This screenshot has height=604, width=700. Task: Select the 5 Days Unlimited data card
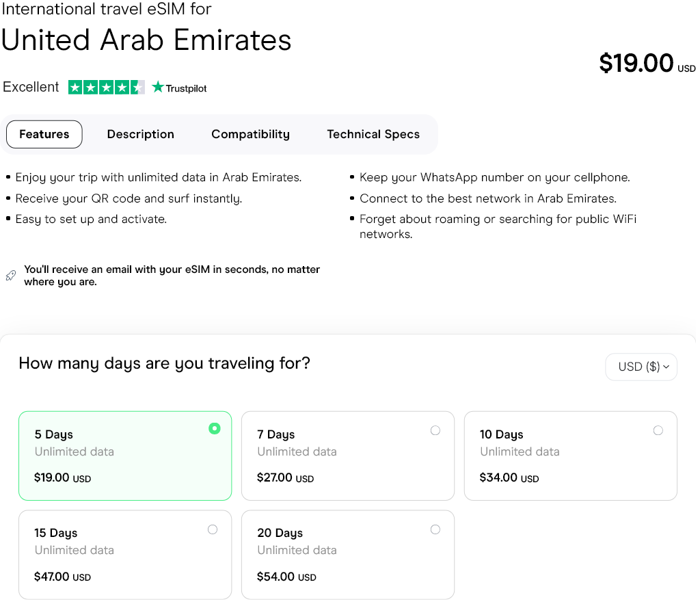click(125, 456)
